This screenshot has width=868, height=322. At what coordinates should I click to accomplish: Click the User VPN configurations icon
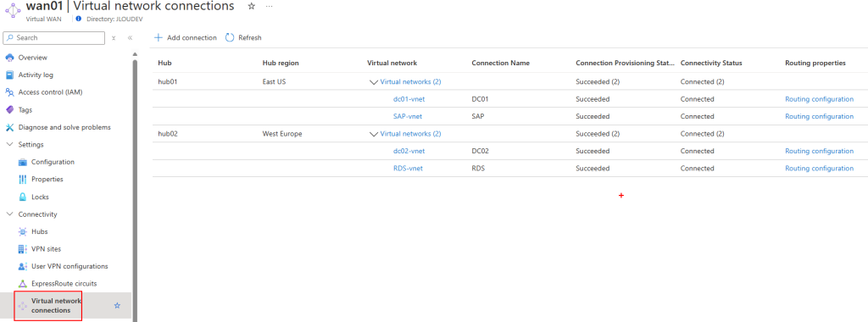point(23,266)
